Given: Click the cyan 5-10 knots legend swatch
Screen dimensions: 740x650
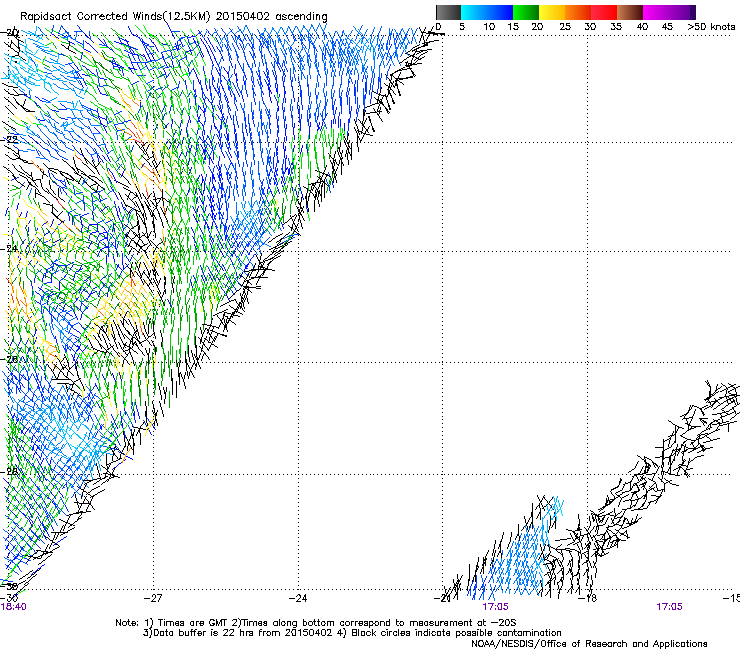Looking at the screenshot, I should point(474,12).
